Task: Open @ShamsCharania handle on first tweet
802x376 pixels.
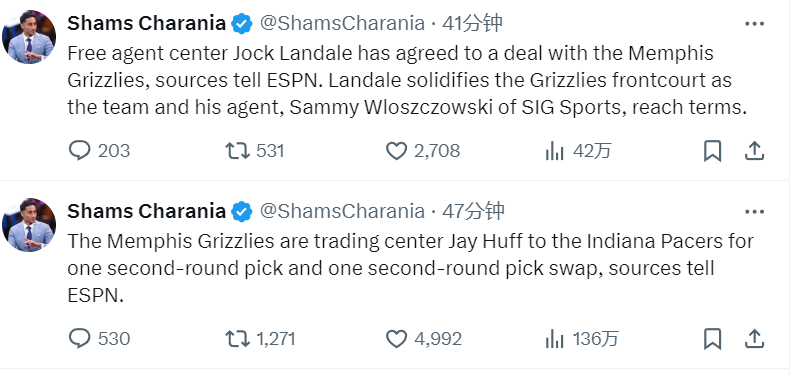Action: pyautogui.click(x=342, y=23)
